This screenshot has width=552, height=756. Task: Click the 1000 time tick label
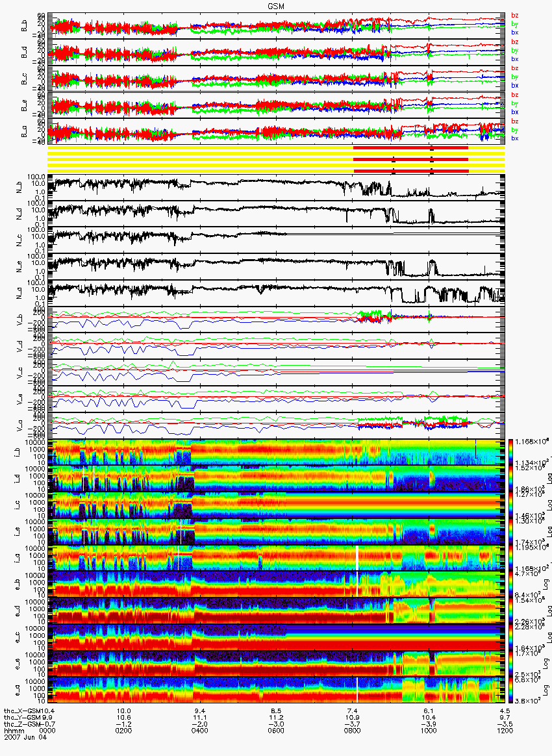(x=429, y=731)
